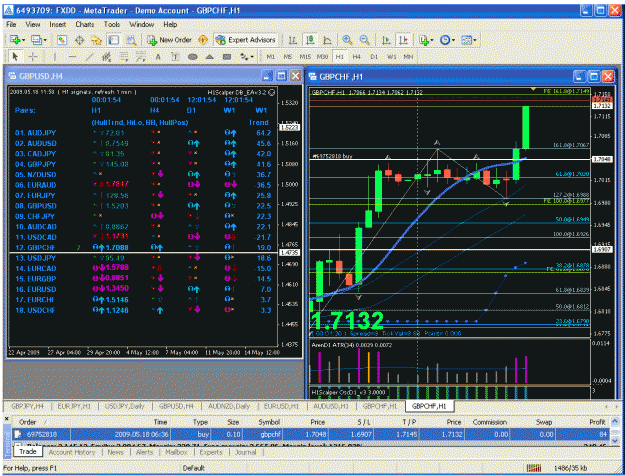Screen dimensions: 625x476
Task: Open the View menu
Action: 33,24
